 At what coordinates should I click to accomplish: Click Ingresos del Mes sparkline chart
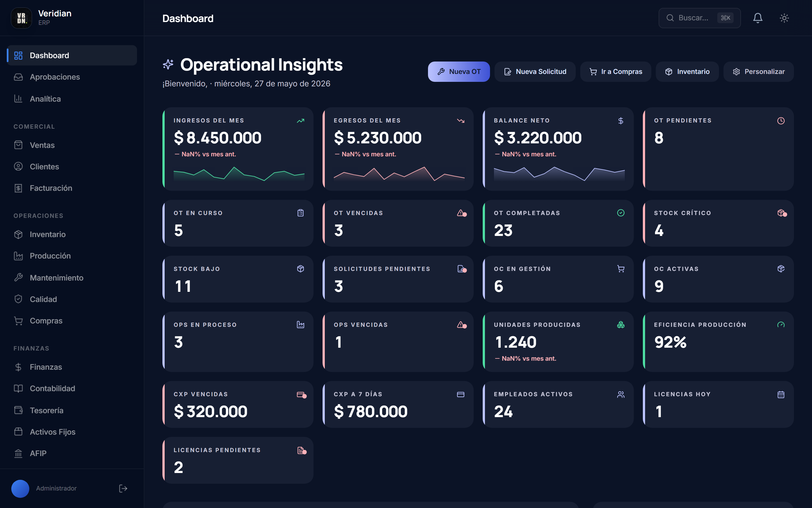(x=239, y=174)
